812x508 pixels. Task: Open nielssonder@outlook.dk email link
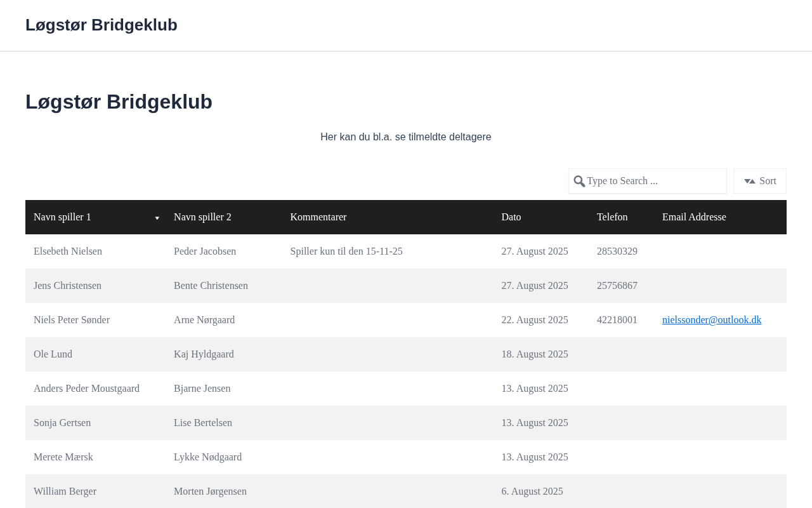[x=711, y=320]
